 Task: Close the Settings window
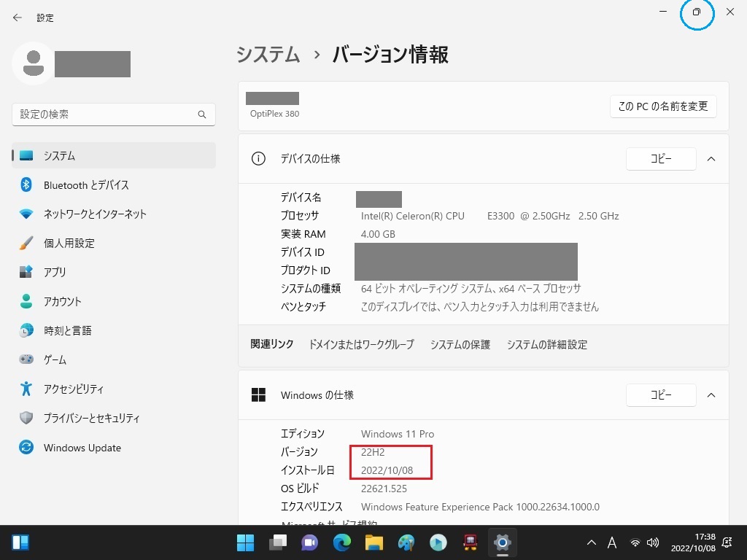point(729,12)
